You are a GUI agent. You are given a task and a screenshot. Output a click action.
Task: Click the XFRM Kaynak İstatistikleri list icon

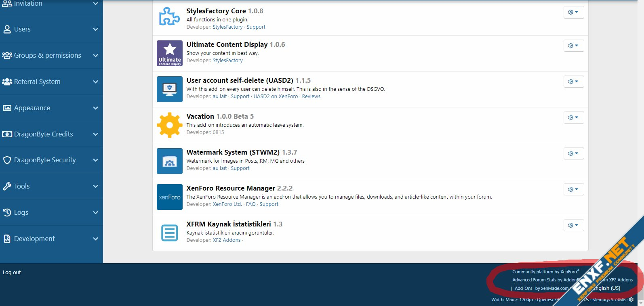tap(169, 233)
